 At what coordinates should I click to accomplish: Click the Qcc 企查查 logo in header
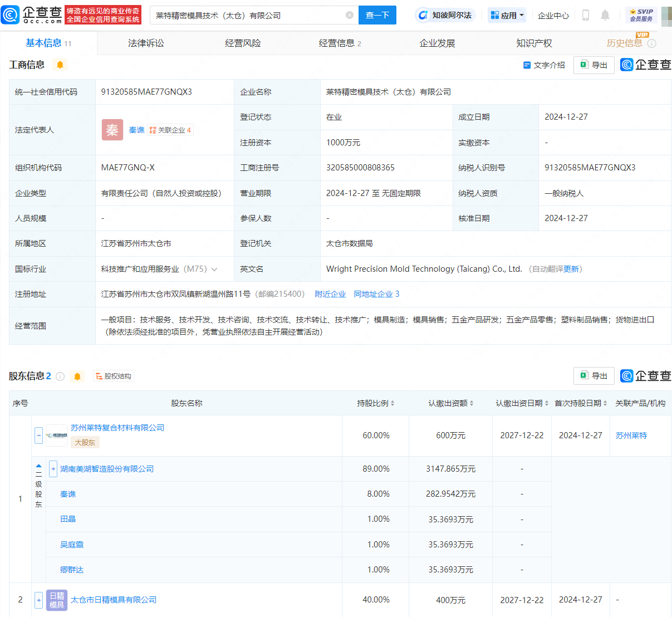pos(32,15)
